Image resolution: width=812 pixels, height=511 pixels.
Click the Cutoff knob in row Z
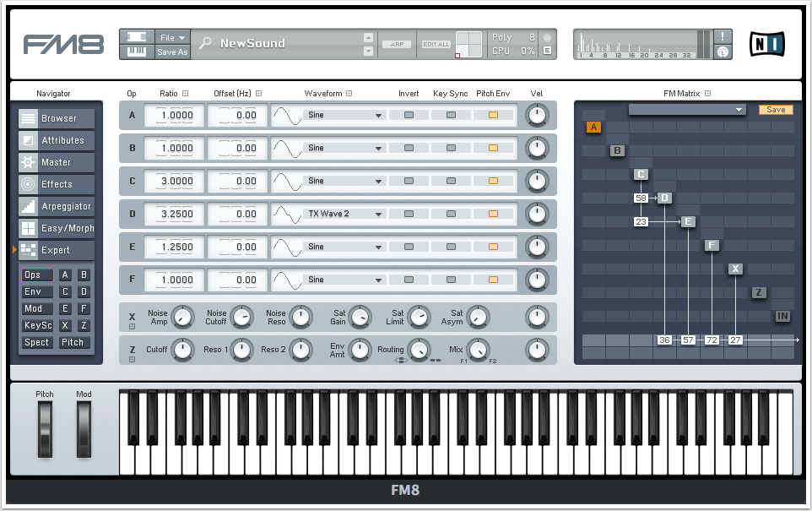tap(183, 350)
